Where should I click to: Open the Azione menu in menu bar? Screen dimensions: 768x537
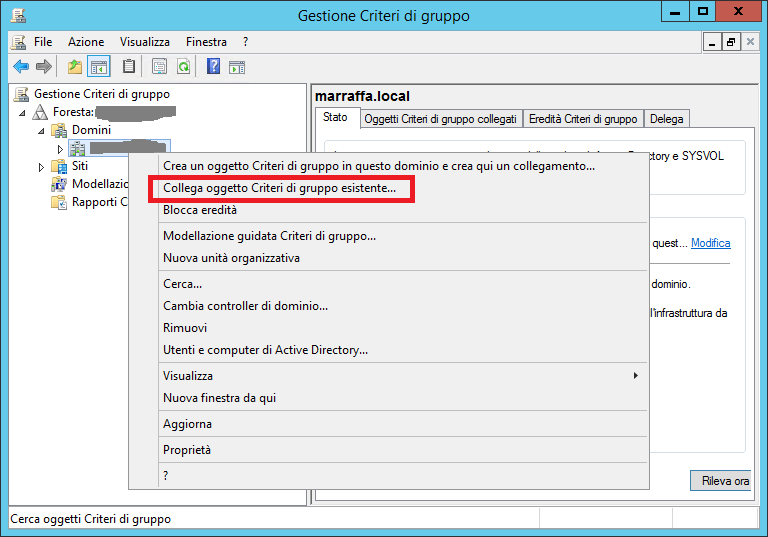pyautogui.click(x=86, y=42)
